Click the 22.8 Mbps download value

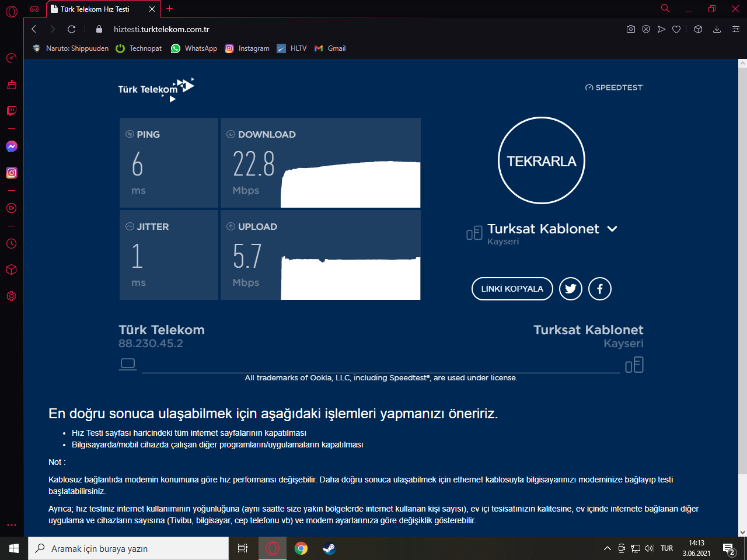253,164
